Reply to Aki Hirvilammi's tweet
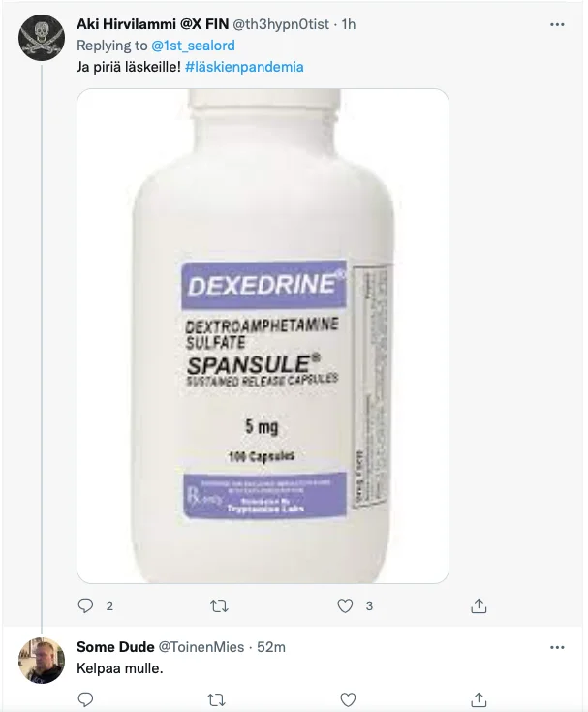Image resolution: width=588 pixels, height=712 pixels. (x=85, y=606)
